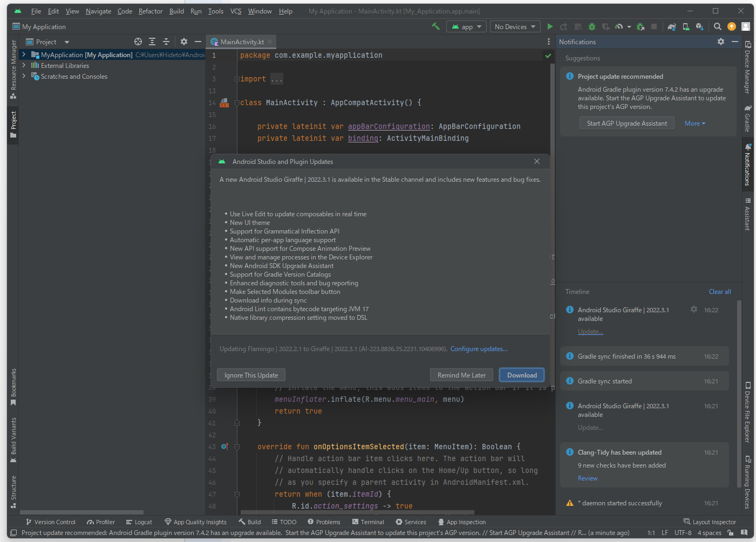Open the Terminal tool window

[x=368, y=522]
